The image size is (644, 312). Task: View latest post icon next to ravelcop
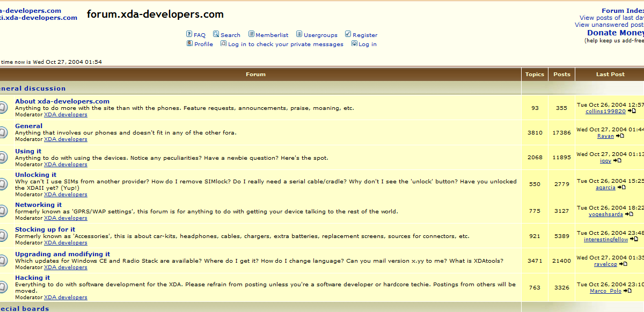click(623, 264)
